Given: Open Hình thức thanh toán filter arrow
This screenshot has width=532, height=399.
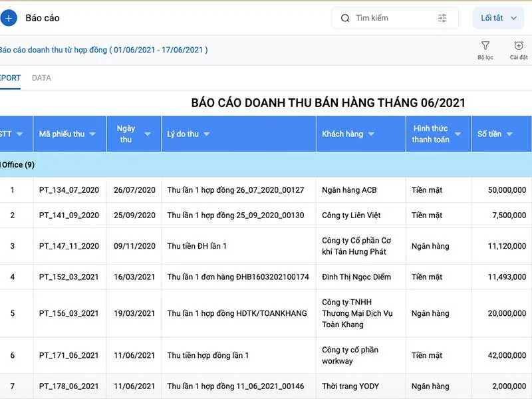Looking at the screenshot, I should pyautogui.click(x=458, y=134).
